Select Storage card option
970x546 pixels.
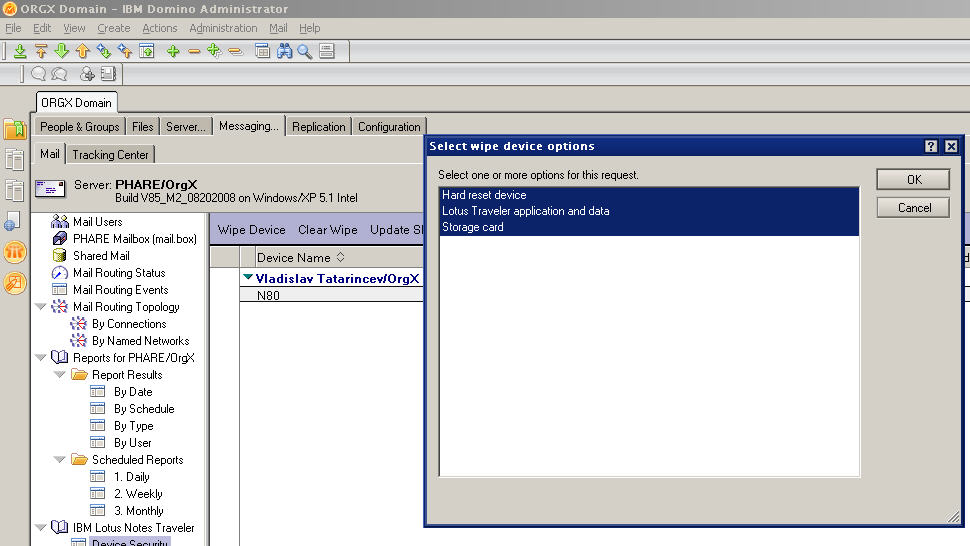click(x=649, y=227)
